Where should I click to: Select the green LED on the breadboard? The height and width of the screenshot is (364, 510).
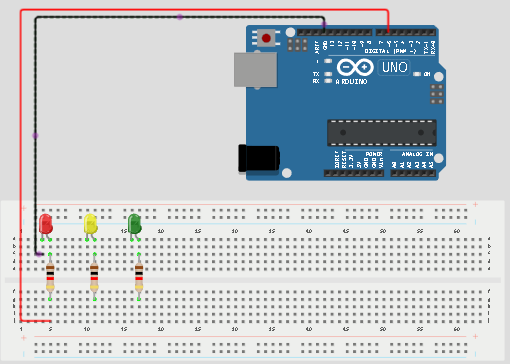pos(135,224)
